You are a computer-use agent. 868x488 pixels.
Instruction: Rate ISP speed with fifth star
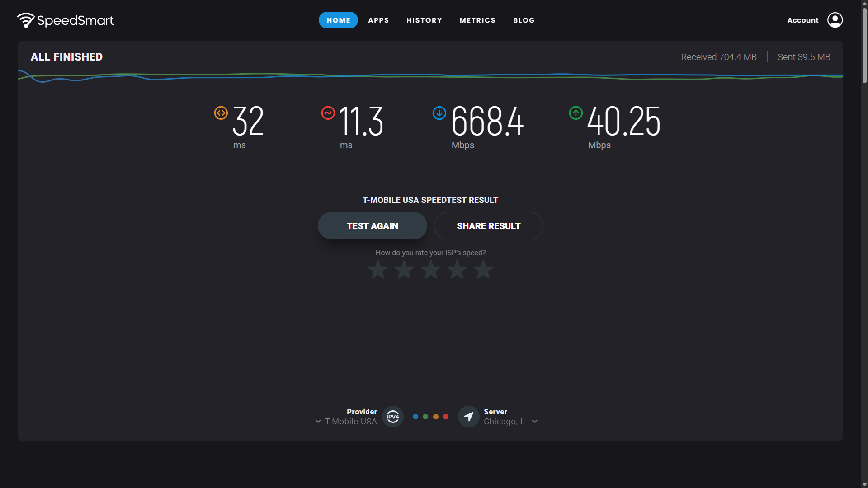pos(483,270)
